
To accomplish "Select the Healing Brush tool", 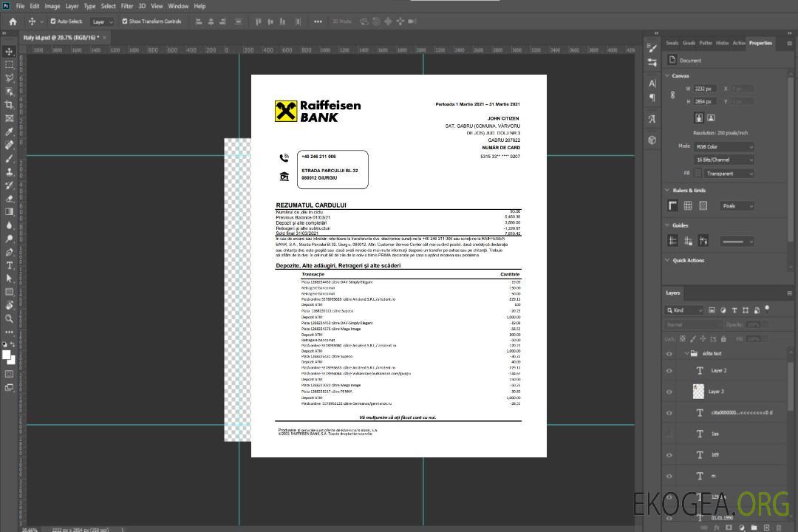I will coord(9,145).
